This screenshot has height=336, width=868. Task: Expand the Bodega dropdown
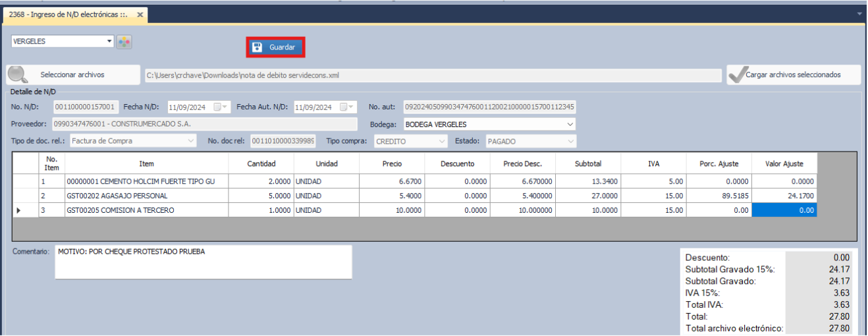pos(569,124)
